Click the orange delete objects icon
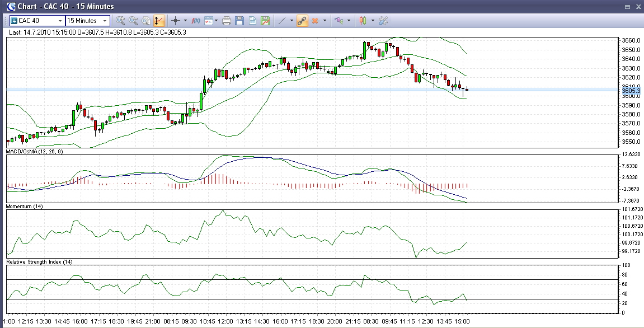 click(315, 21)
